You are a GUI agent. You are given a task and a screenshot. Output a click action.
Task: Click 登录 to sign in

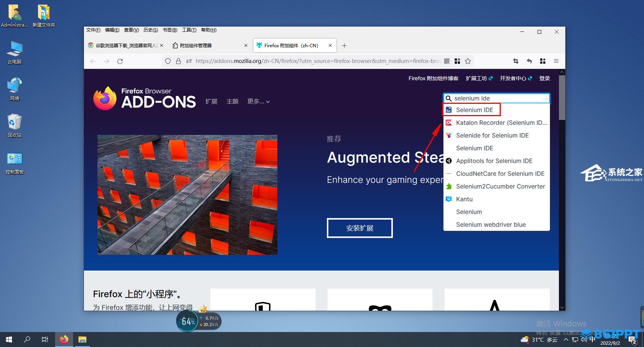pos(545,78)
